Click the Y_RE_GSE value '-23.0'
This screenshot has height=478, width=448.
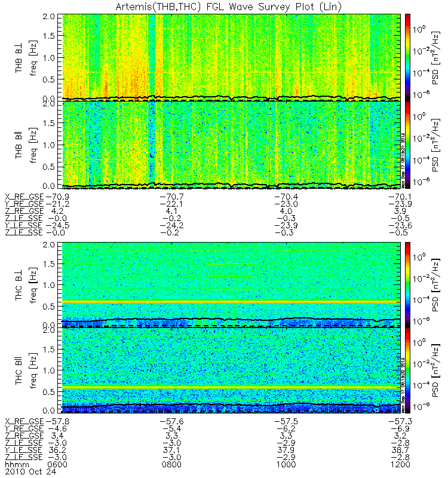pyautogui.click(x=286, y=204)
